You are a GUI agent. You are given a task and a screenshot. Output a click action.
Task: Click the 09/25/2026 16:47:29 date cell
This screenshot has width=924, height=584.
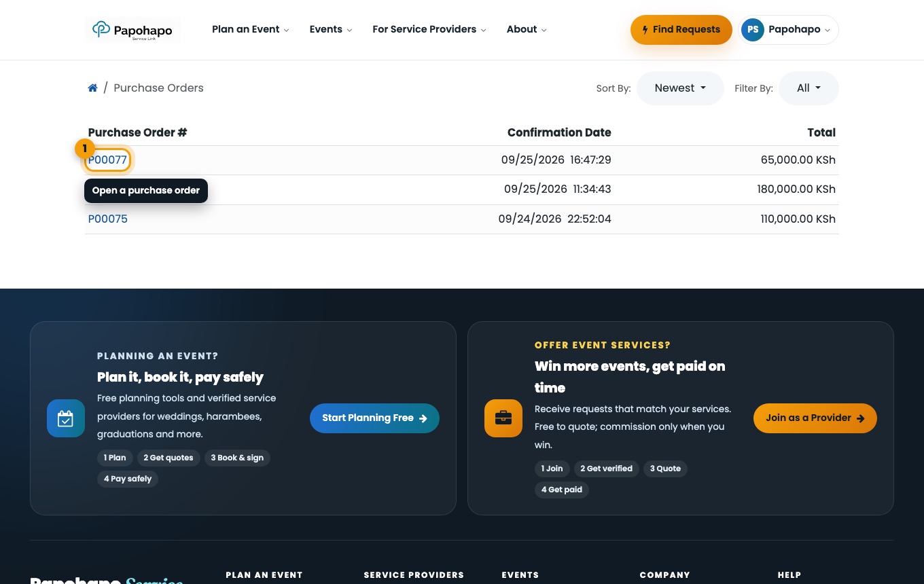pos(556,160)
